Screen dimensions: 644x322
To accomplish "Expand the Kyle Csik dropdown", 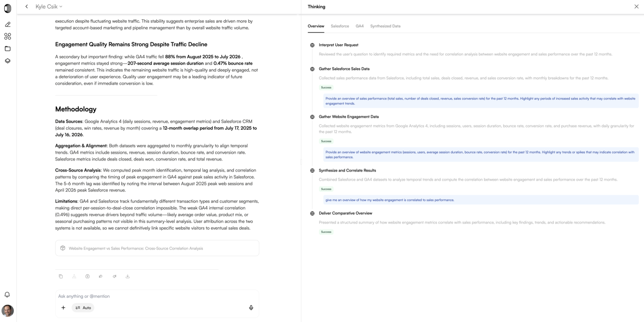I will point(49,6).
